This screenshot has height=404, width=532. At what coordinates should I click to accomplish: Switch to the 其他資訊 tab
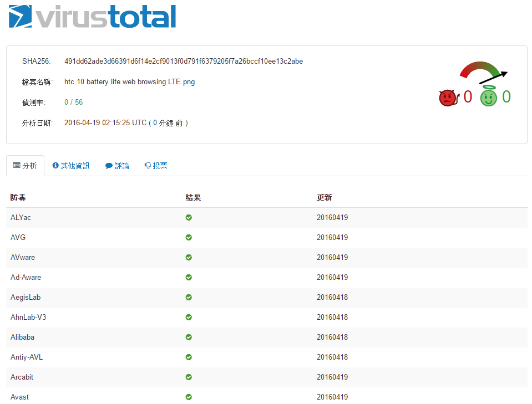(x=71, y=166)
